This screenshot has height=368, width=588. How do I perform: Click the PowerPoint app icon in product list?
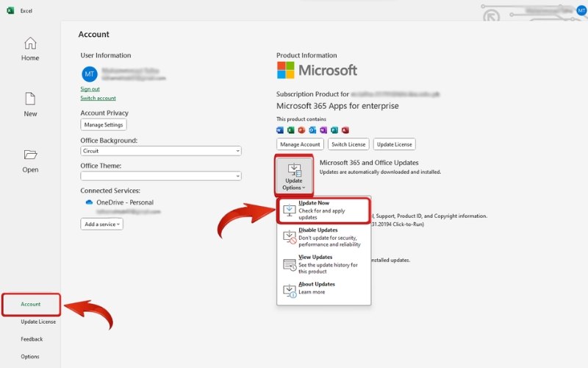click(301, 130)
